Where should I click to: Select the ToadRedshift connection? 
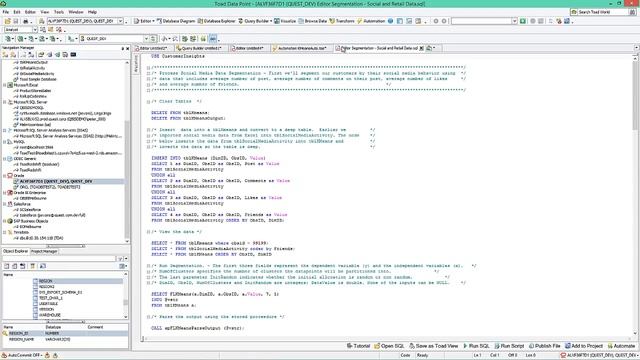point(31,170)
